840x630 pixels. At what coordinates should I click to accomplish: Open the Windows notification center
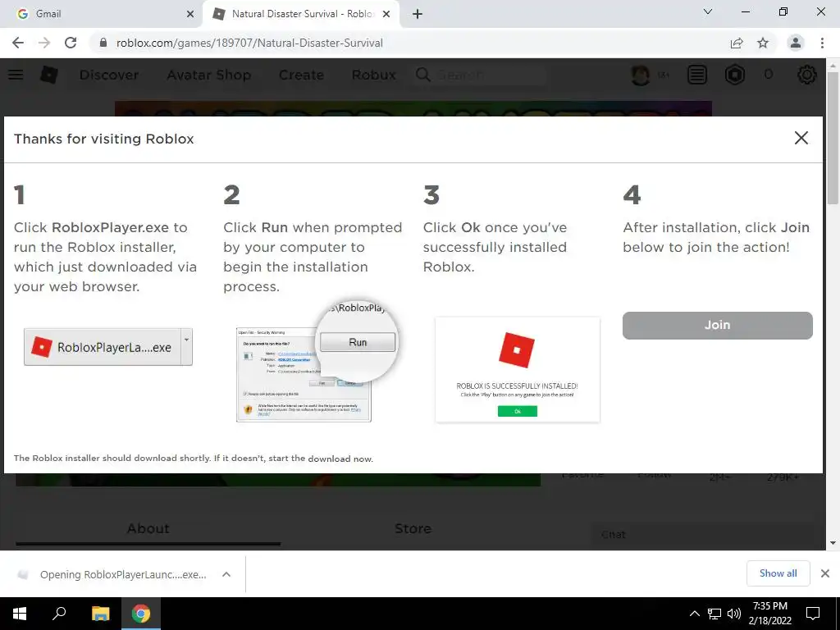(x=813, y=614)
